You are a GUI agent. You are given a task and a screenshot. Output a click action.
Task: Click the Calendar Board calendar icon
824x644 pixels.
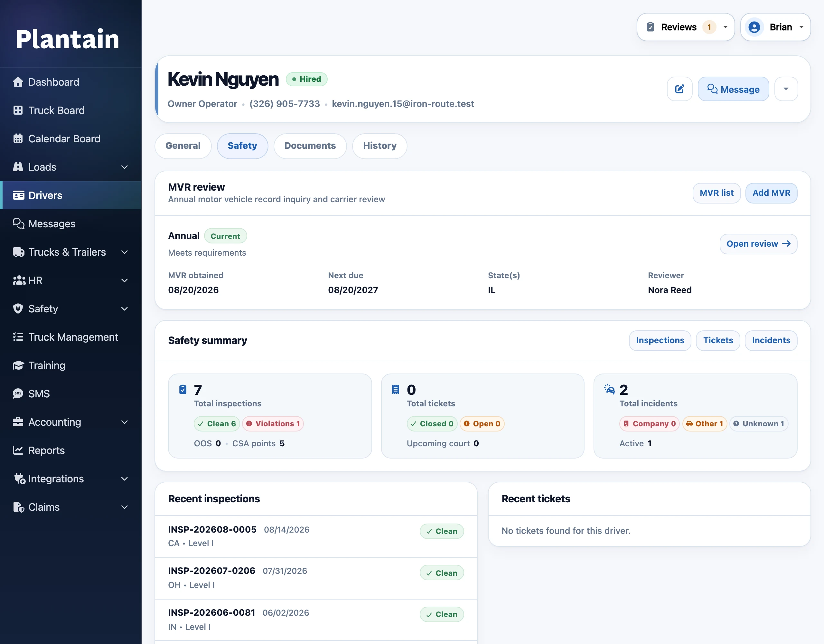click(18, 138)
